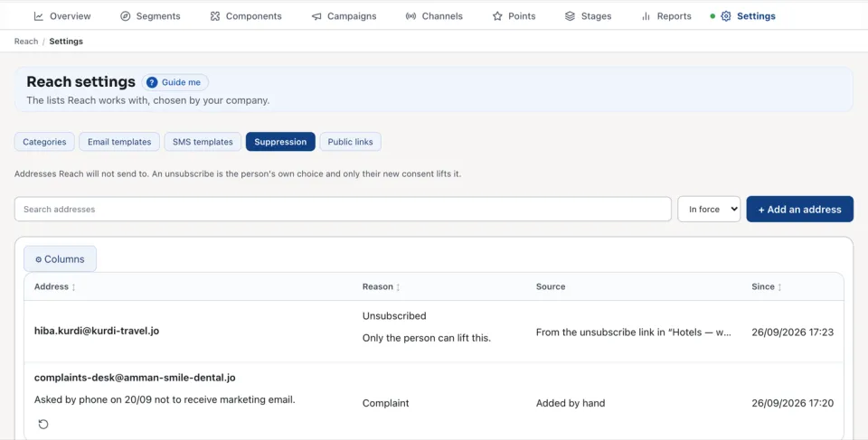Screen dimensions: 868x440
Task: Go to the Overview menu item
Action: pyautogui.click(x=62, y=16)
